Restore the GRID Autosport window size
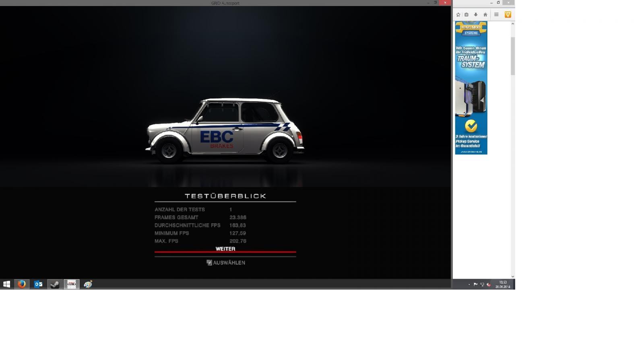Viewport: 644px width, 362px height. (435, 2)
